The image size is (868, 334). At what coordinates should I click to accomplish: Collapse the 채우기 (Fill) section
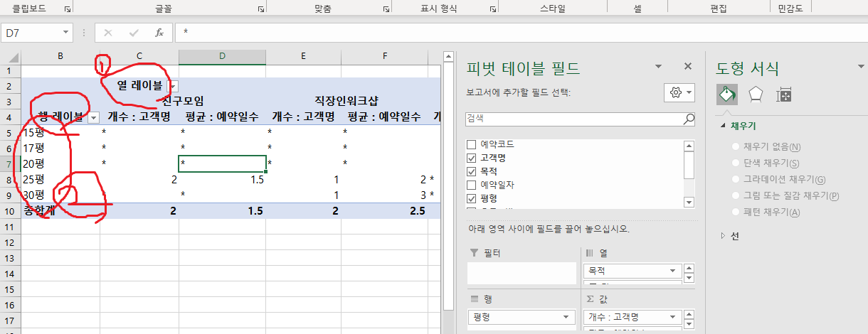pos(724,126)
